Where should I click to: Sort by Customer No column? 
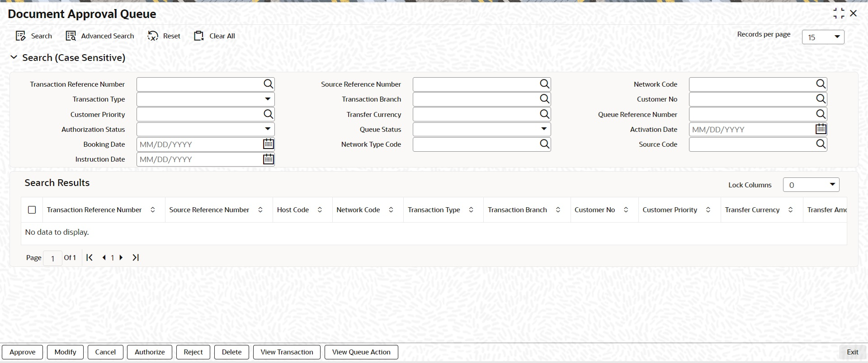click(x=626, y=210)
